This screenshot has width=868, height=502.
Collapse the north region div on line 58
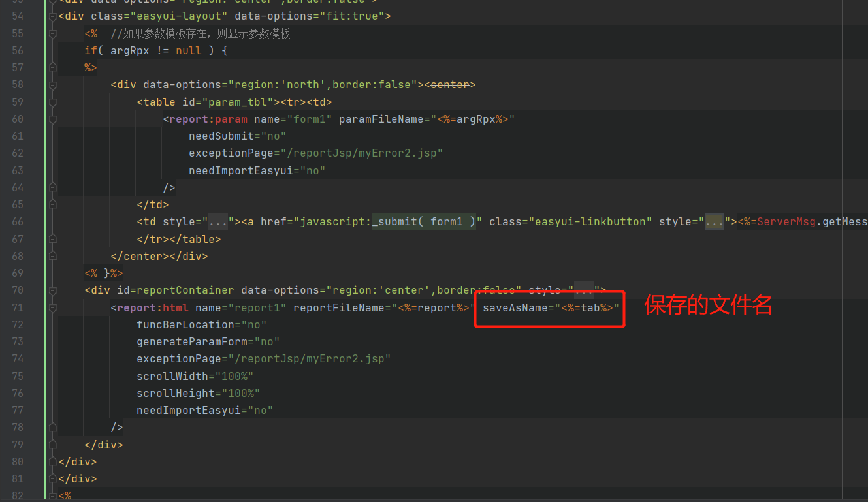(53, 85)
